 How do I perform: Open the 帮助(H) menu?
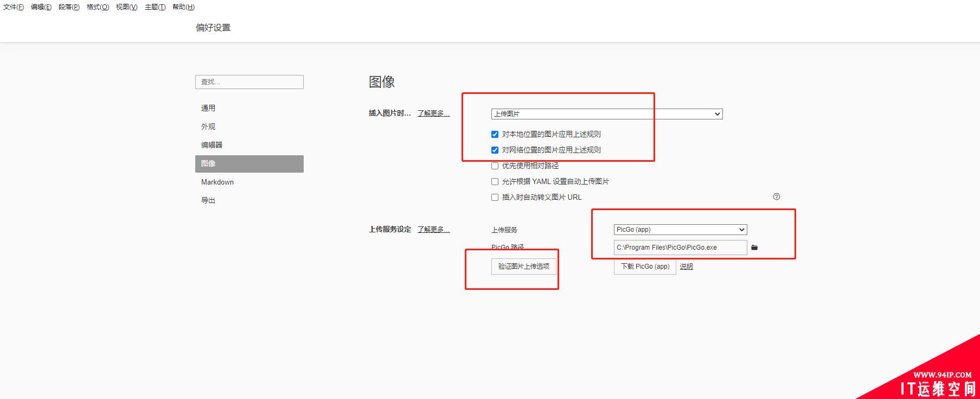pos(183,7)
